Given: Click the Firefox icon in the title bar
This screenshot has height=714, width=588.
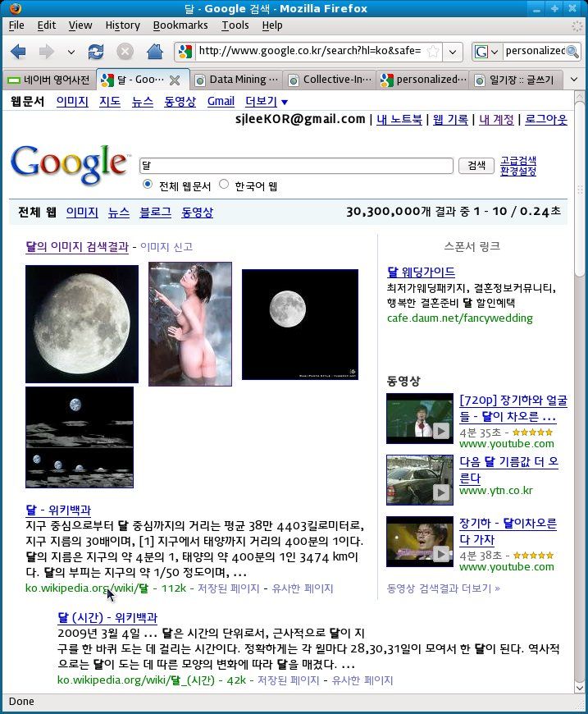Looking at the screenshot, I should [x=15, y=8].
